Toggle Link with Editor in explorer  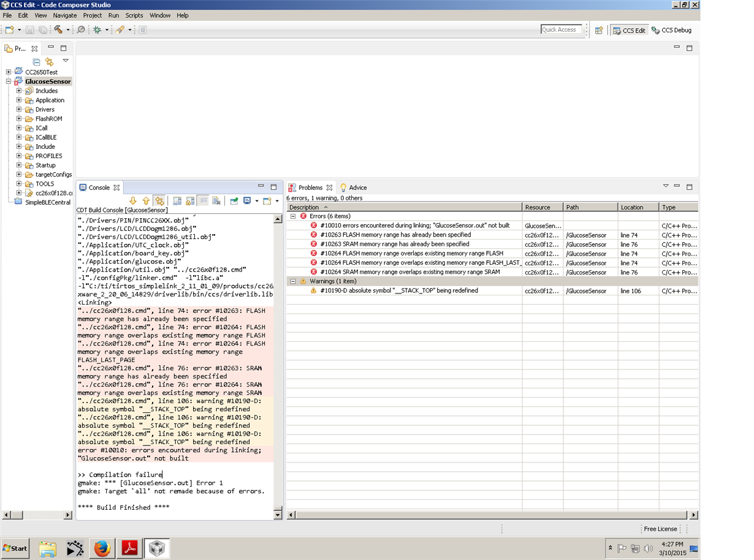point(50,61)
